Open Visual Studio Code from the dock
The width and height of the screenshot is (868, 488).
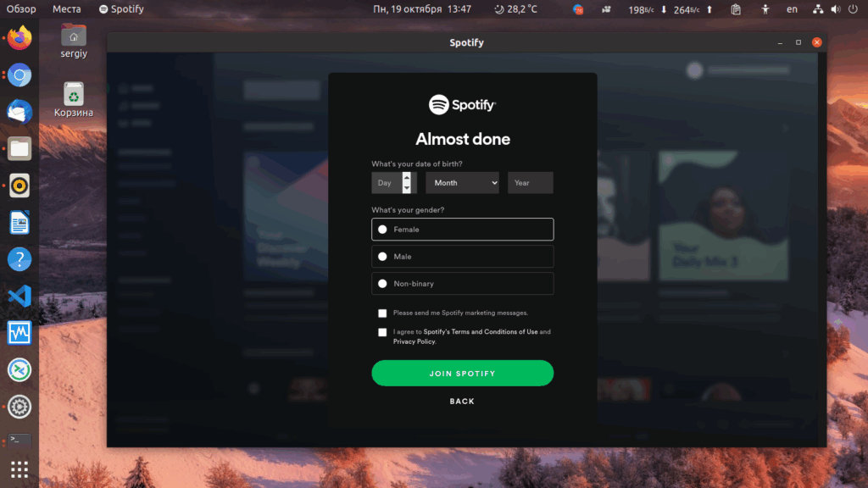pyautogui.click(x=19, y=296)
